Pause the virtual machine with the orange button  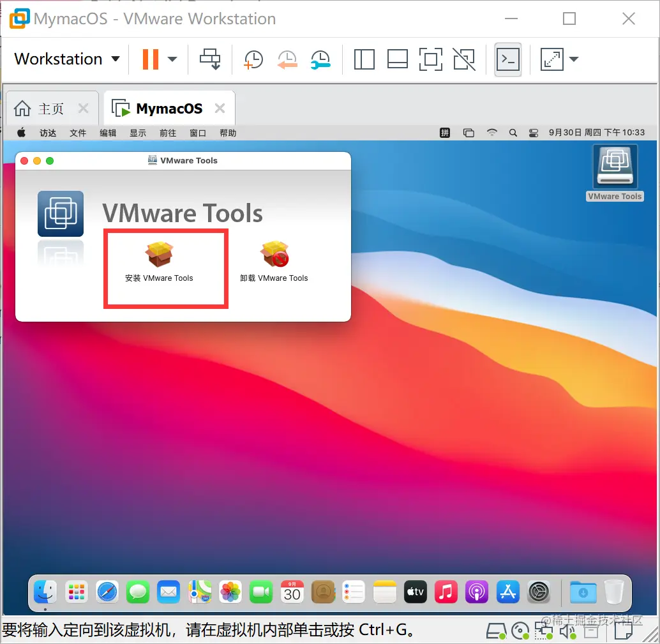pyautogui.click(x=150, y=59)
